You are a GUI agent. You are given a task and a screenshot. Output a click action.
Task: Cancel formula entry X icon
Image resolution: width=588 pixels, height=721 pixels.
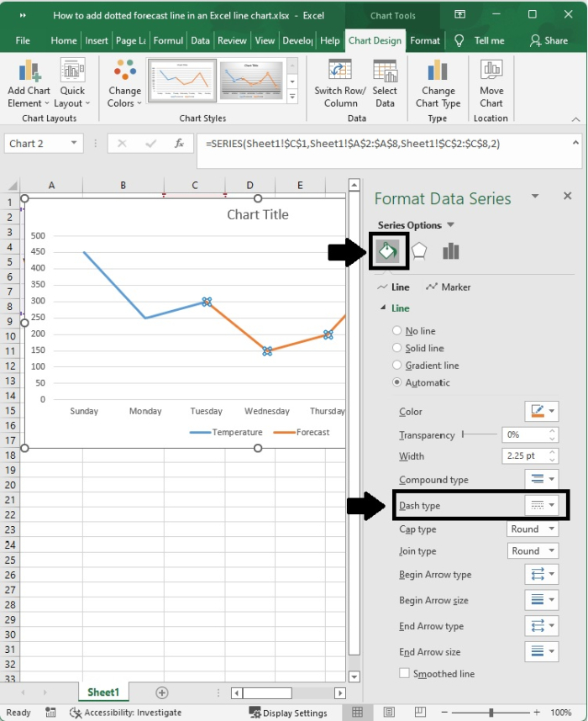pos(122,144)
